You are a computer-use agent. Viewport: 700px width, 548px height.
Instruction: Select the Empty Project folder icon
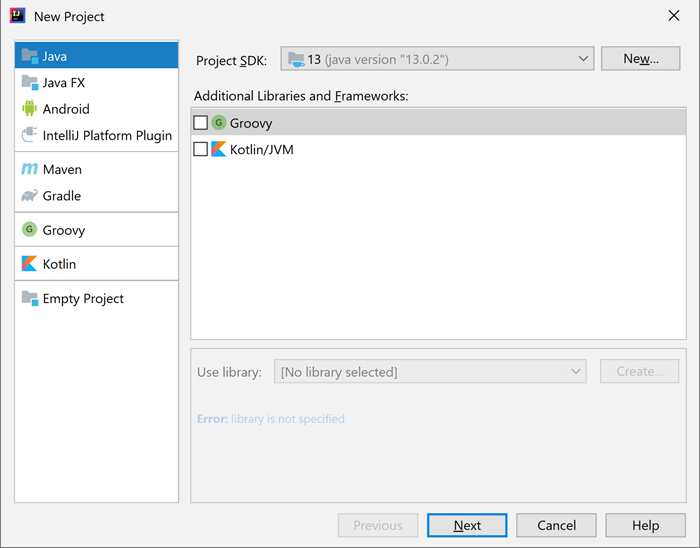pyautogui.click(x=29, y=298)
